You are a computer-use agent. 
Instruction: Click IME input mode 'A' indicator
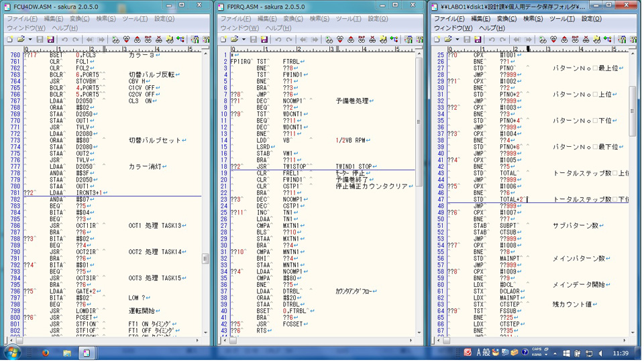tap(478, 353)
